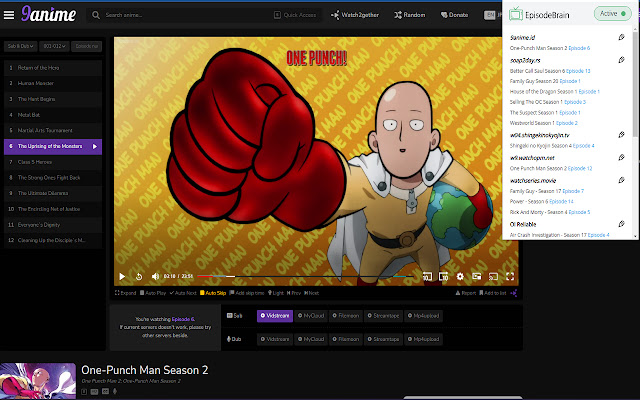Pick a Random anime
The height and width of the screenshot is (400, 640).
pos(409,15)
